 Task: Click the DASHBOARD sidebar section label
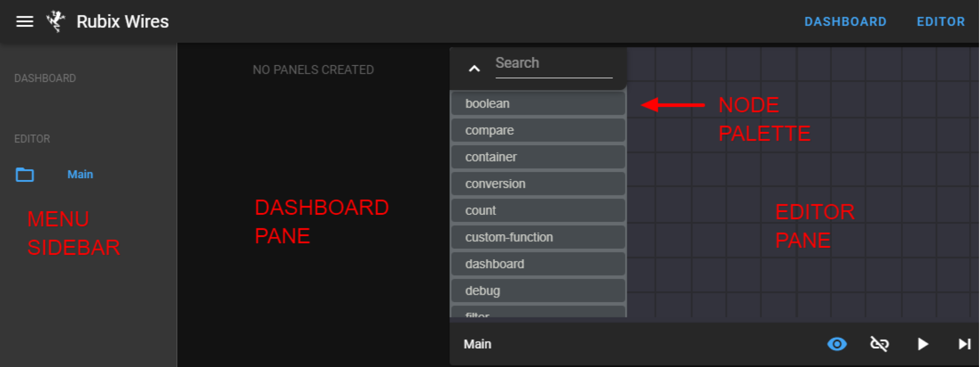point(45,78)
